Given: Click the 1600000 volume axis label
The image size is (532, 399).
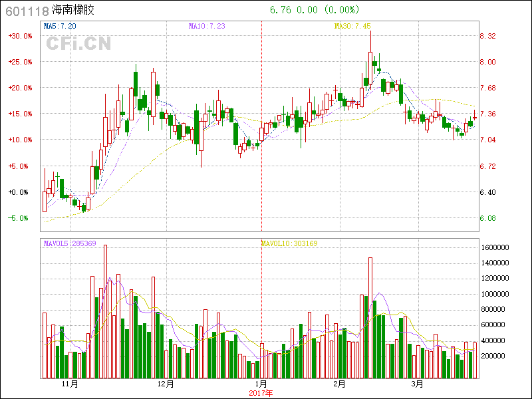Looking at the screenshot, I should pyautogui.click(x=495, y=247).
